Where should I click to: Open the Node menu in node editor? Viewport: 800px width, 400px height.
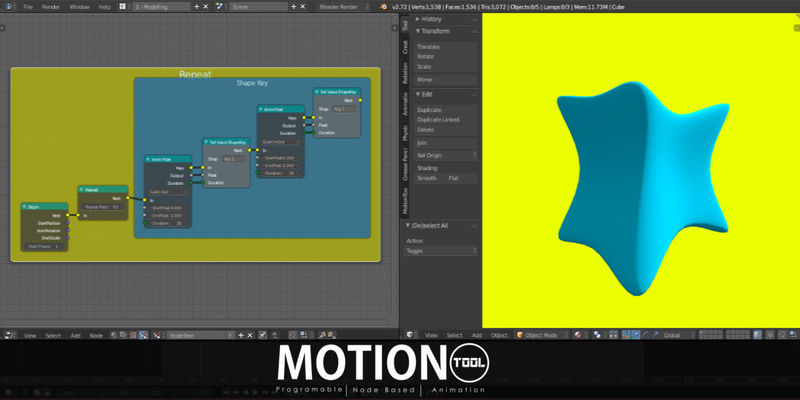point(96,335)
